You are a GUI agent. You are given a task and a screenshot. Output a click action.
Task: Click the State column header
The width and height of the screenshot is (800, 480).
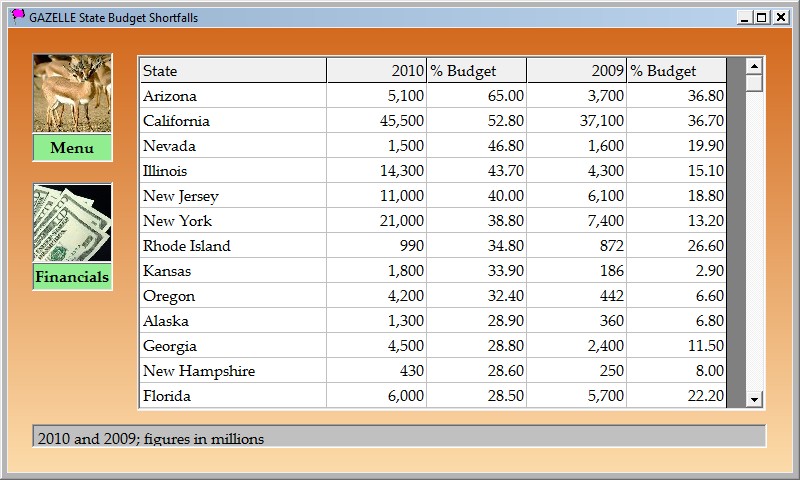(232, 71)
